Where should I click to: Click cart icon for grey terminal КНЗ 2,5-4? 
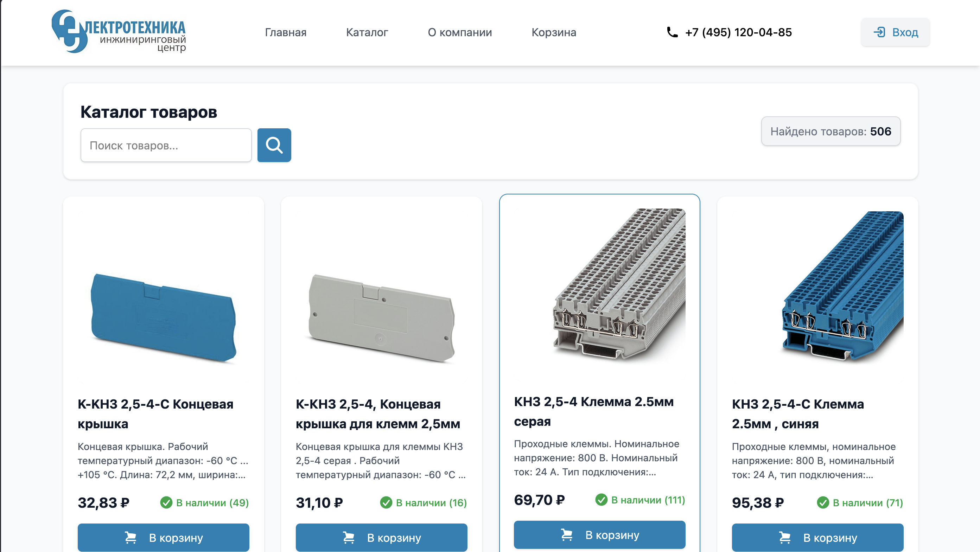point(566,534)
